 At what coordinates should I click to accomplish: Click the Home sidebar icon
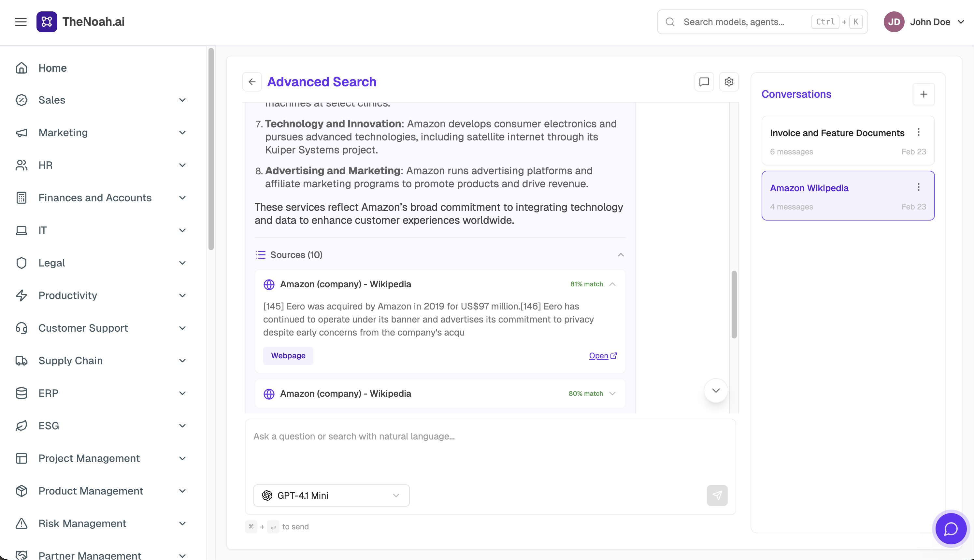coord(21,68)
